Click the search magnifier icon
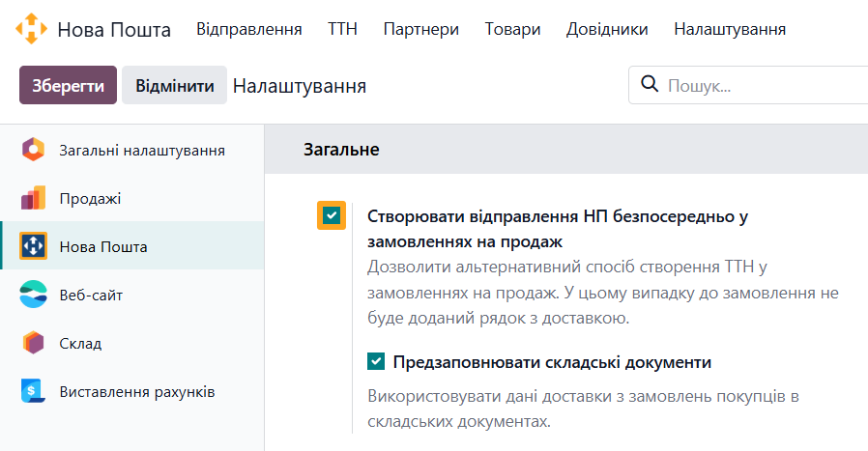The width and height of the screenshot is (868, 451). click(x=650, y=85)
